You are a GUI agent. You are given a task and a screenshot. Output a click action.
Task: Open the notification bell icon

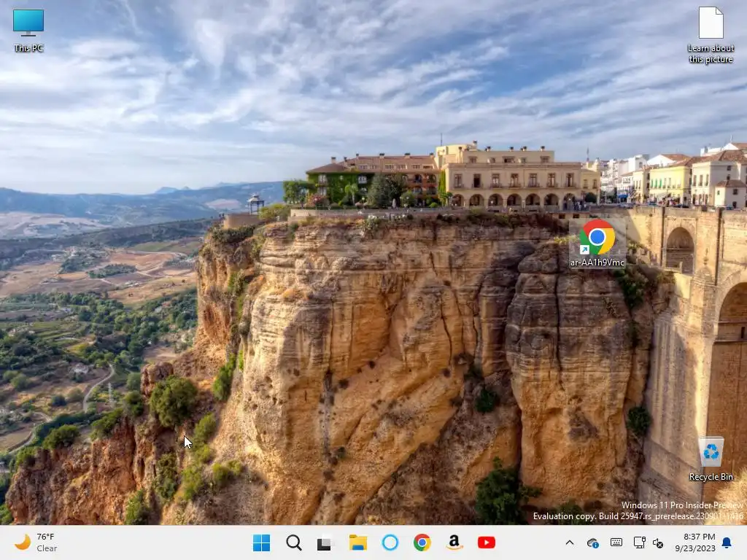click(727, 542)
